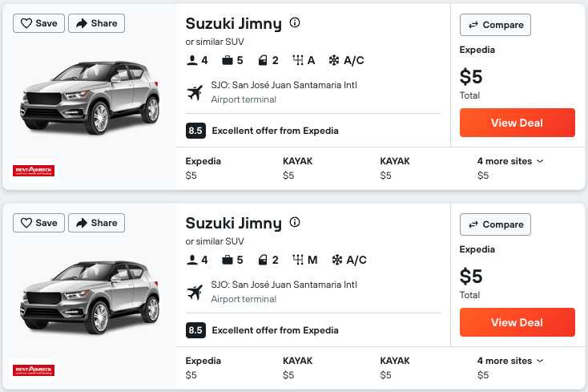Compare the automatic Suzuki Jimny
588x392 pixels.
[x=495, y=25]
